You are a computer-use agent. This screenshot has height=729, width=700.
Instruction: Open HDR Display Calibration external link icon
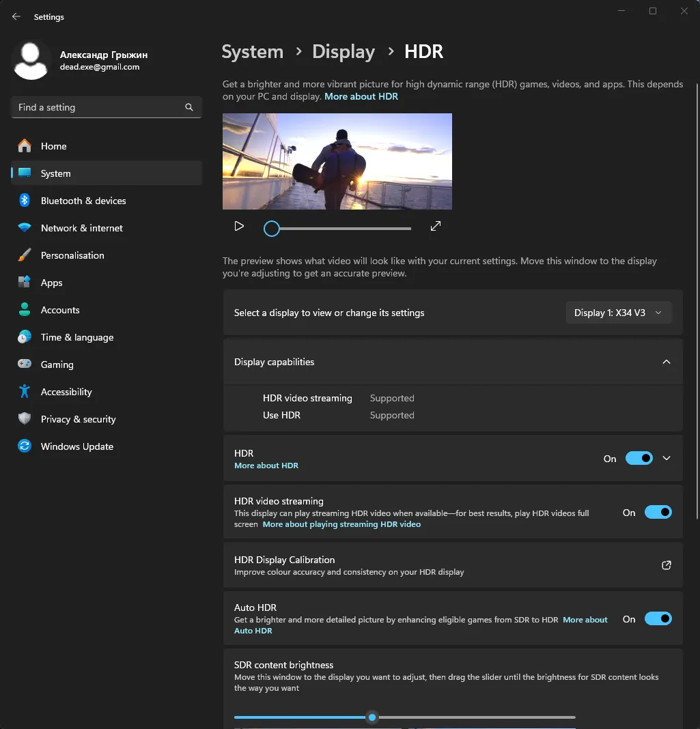[667, 565]
